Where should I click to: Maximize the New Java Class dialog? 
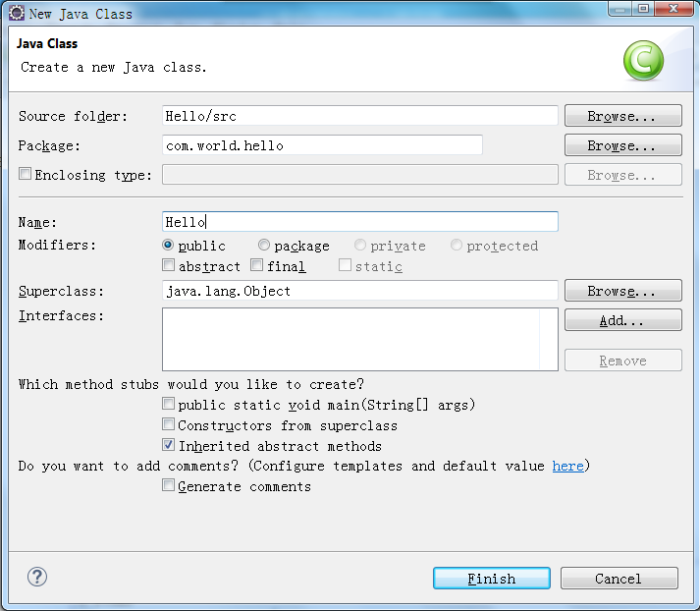pyautogui.click(x=643, y=9)
